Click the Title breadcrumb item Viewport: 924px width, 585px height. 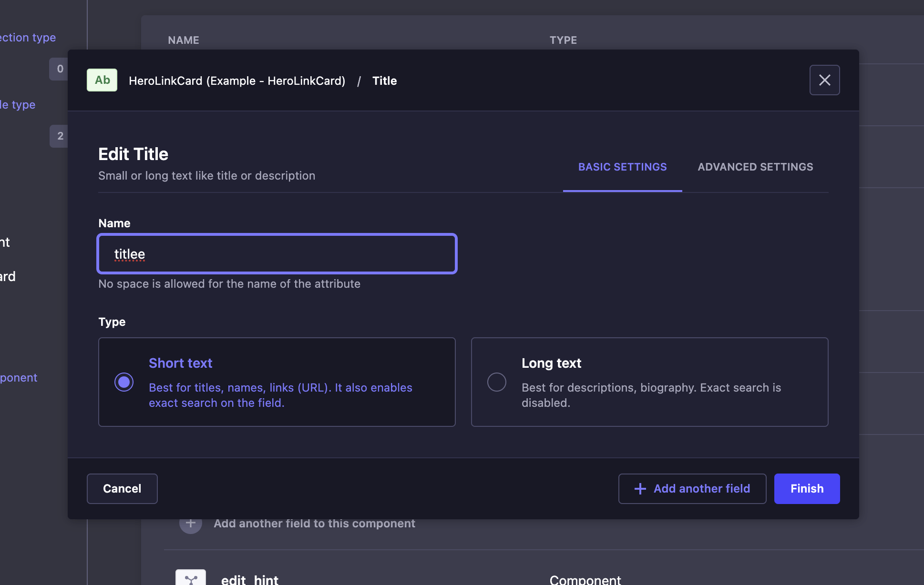point(384,81)
